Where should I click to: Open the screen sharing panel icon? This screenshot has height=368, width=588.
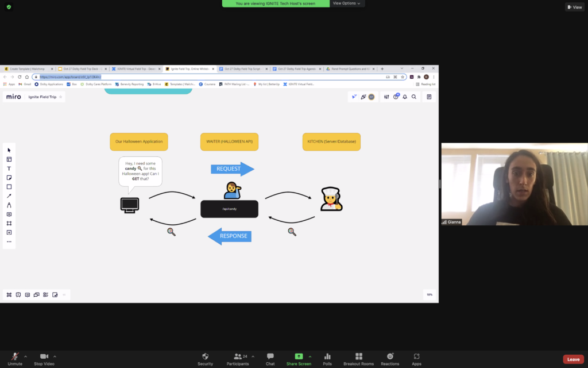36,295
